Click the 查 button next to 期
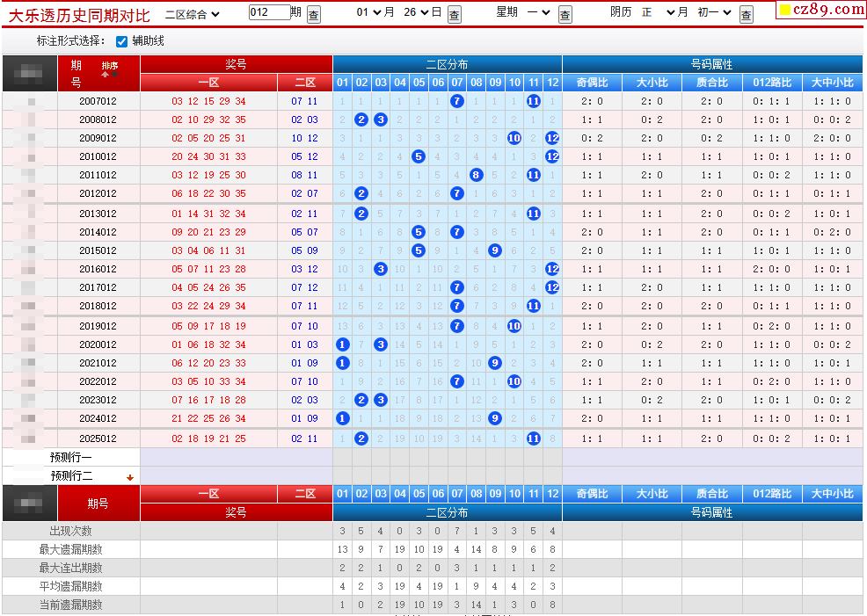867x616 pixels. click(x=314, y=15)
